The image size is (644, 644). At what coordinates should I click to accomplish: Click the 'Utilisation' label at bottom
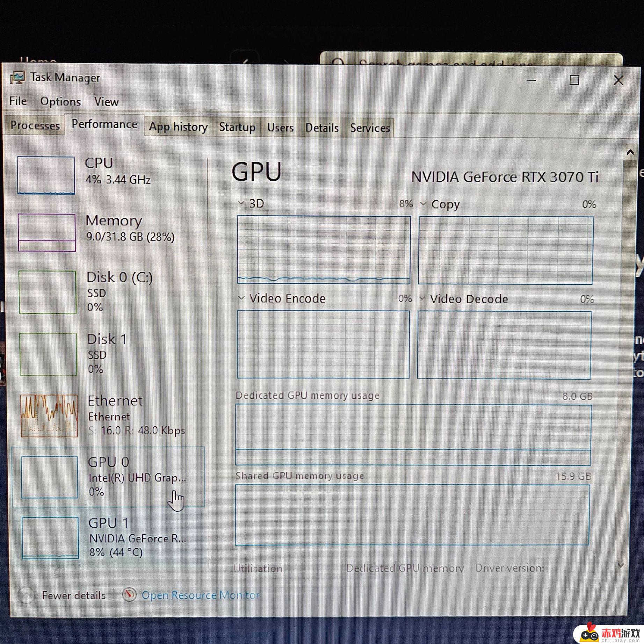258,569
